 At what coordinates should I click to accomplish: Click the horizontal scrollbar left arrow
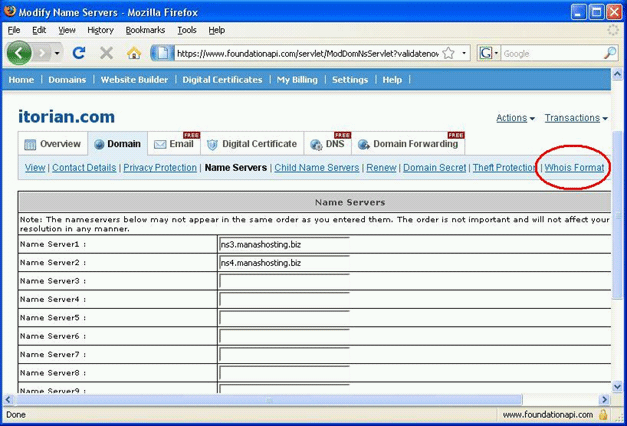coord(8,399)
